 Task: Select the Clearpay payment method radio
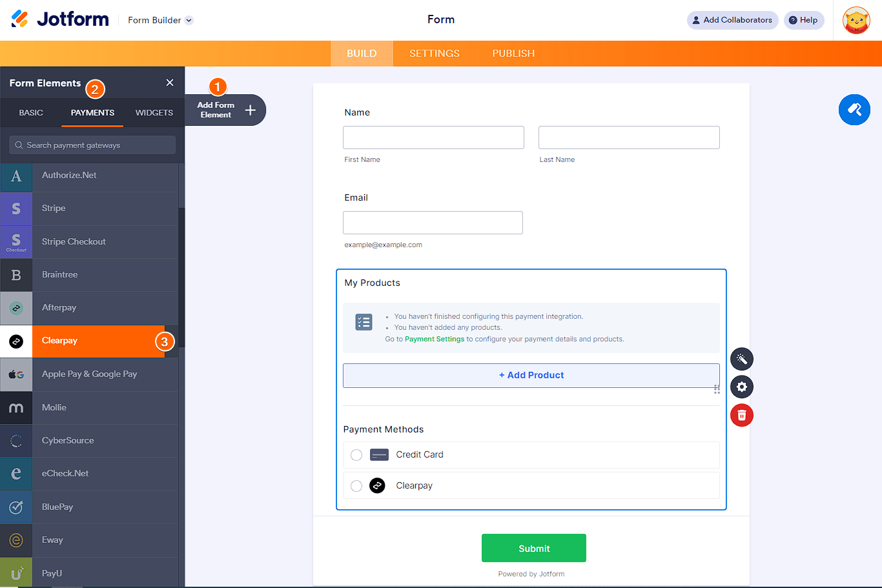pyautogui.click(x=356, y=486)
